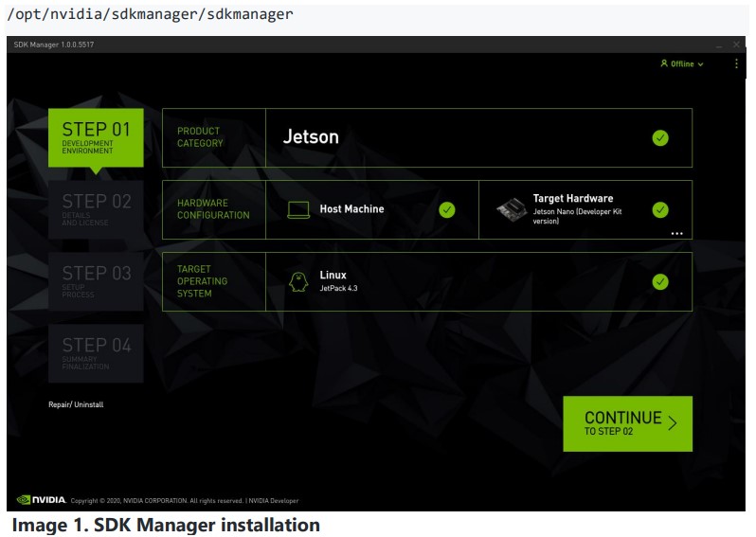Minimize the SDK Manager window

click(x=719, y=45)
